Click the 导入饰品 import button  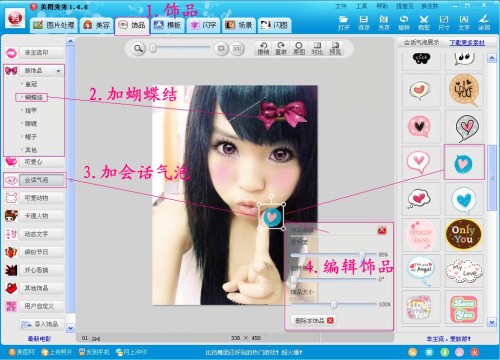click(x=41, y=324)
